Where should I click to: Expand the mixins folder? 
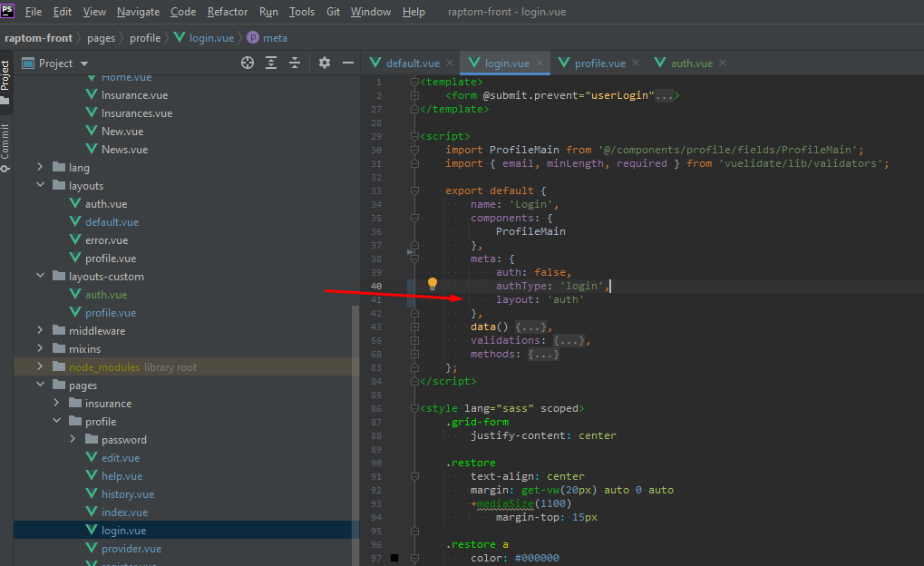[40, 348]
